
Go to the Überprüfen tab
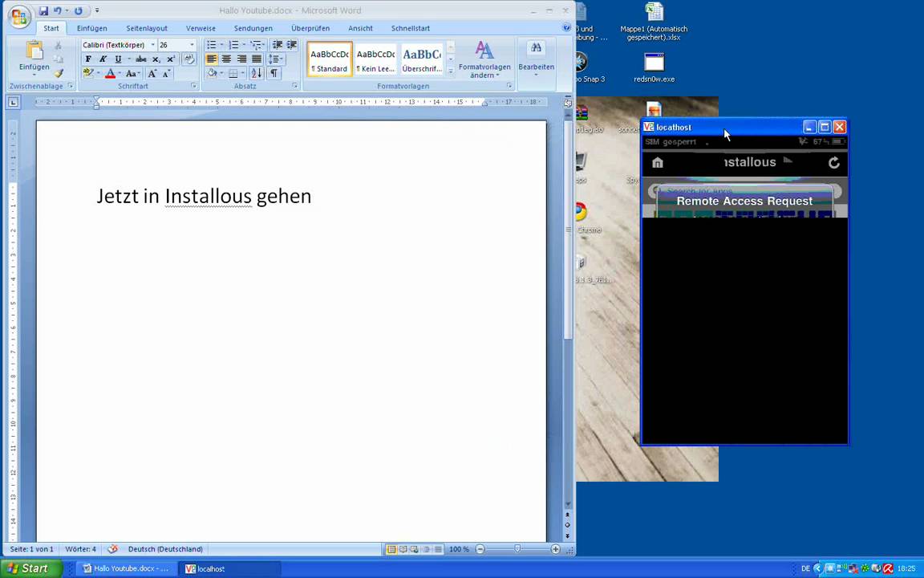(310, 28)
